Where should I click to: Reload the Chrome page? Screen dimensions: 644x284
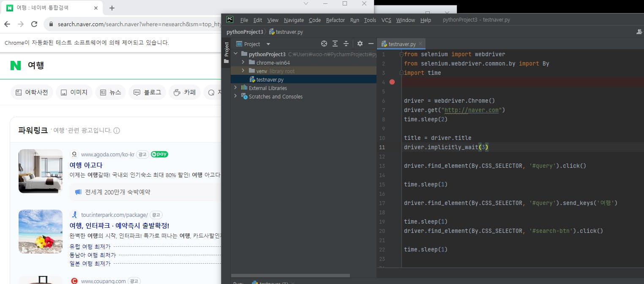pos(34,24)
